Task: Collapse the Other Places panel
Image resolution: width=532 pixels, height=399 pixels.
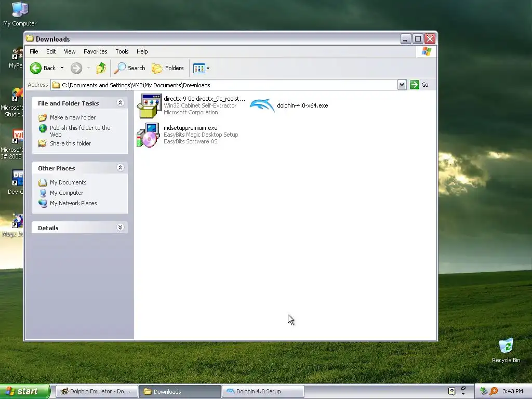Action: (x=120, y=168)
